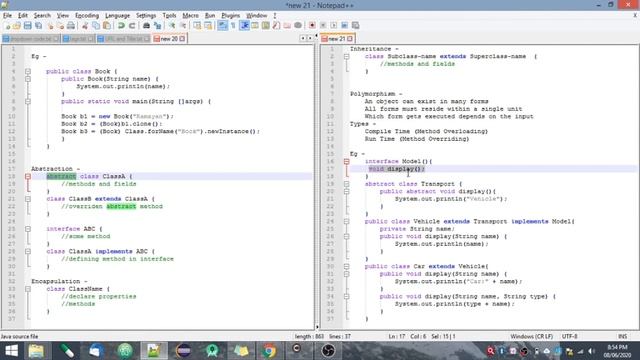
Task: Click the Paste toolbar icon
Action: coord(107,26)
